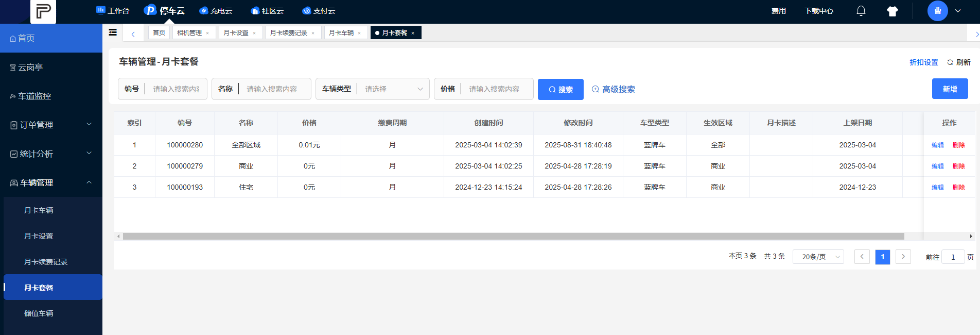
Task: Open the 费用 link
Action: 778,11
